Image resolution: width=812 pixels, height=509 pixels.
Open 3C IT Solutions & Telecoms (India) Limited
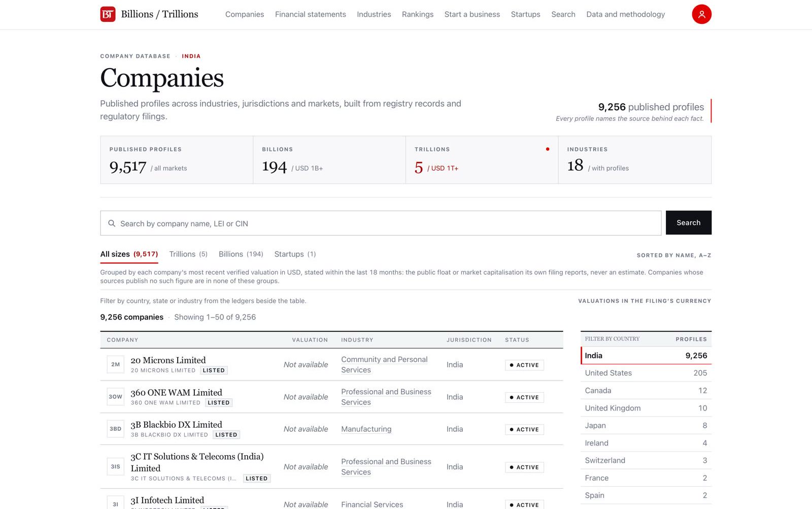pyautogui.click(x=197, y=462)
